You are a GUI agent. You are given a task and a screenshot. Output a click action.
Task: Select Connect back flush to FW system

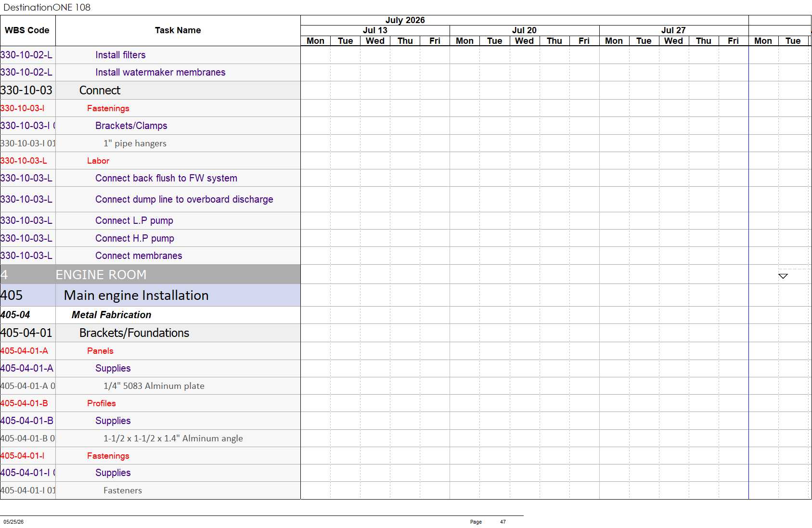coord(166,178)
